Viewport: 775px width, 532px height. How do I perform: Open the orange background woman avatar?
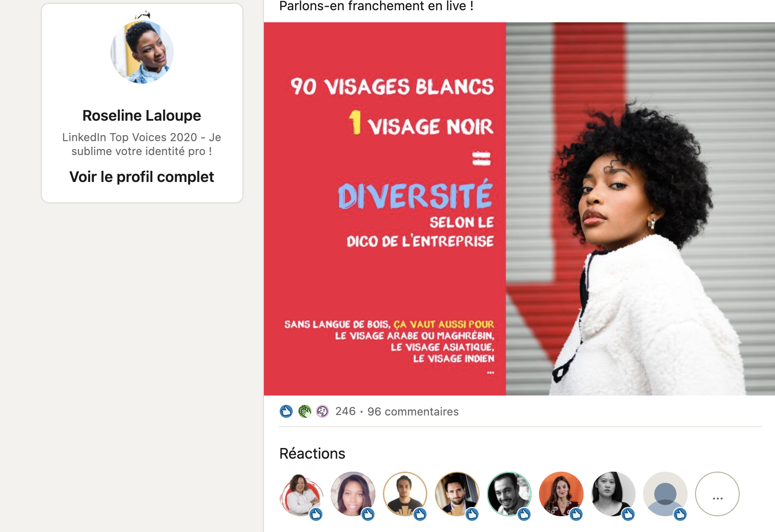pyautogui.click(x=561, y=494)
